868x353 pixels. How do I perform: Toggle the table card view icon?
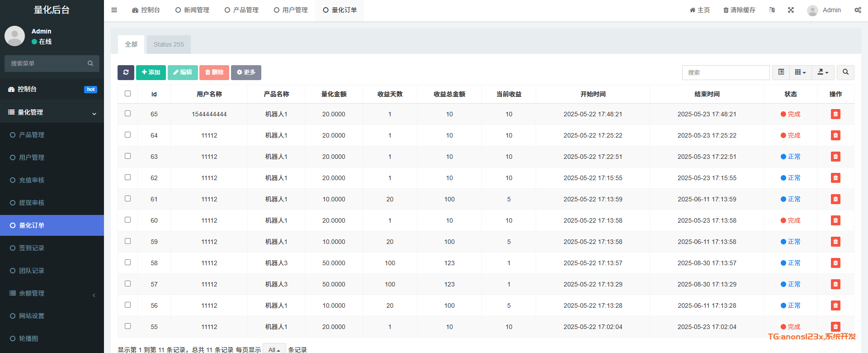tap(781, 72)
